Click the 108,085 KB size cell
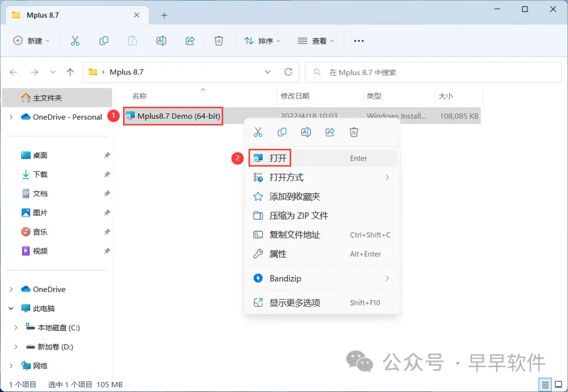This screenshot has height=392, width=568. click(x=459, y=116)
